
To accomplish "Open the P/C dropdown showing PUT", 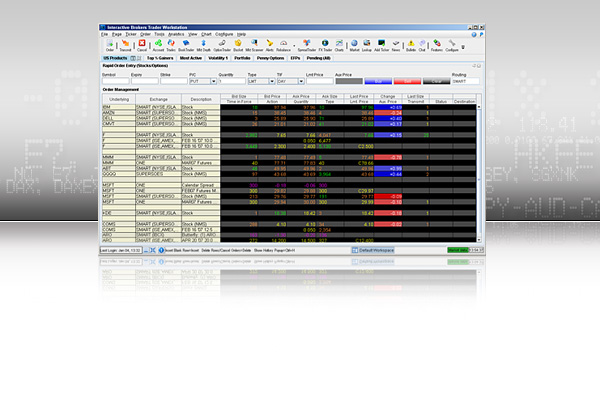I will click(x=203, y=81).
